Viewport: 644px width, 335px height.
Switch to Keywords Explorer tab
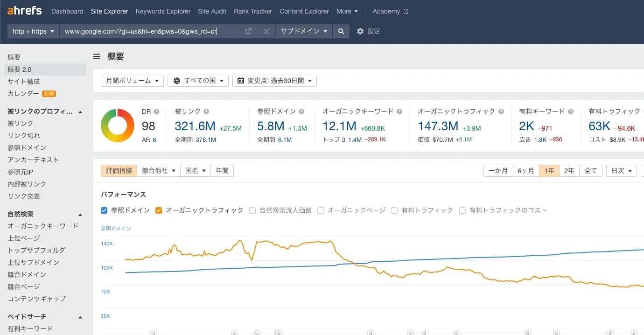(x=163, y=11)
